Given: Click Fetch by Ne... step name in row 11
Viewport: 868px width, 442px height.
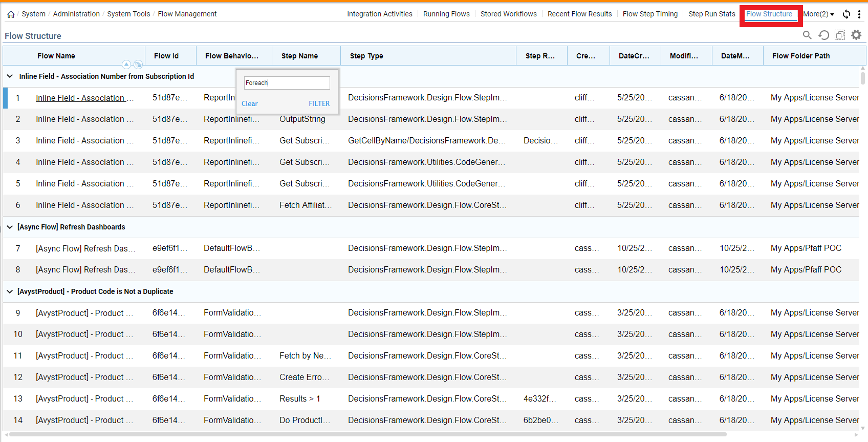Looking at the screenshot, I should pyautogui.click(x=305, y=355).
